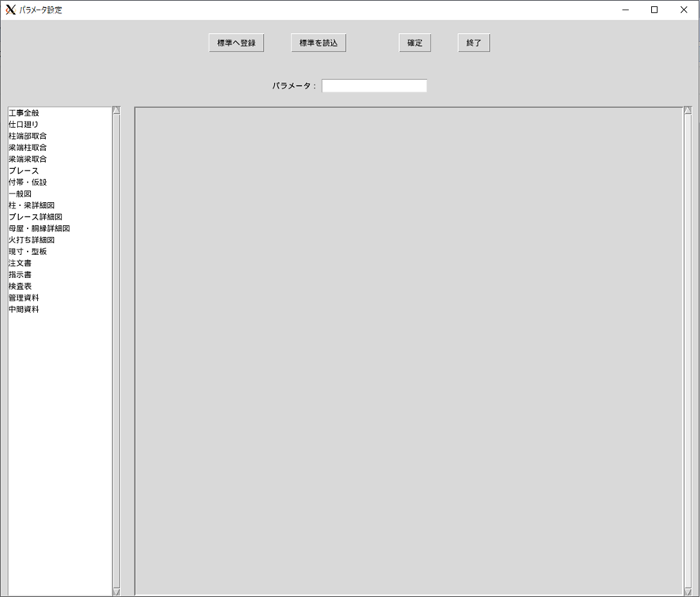Maximize the パラメータ設定 window
The width and height of the screenshot is (700, 597).
[x=654, y=9]
